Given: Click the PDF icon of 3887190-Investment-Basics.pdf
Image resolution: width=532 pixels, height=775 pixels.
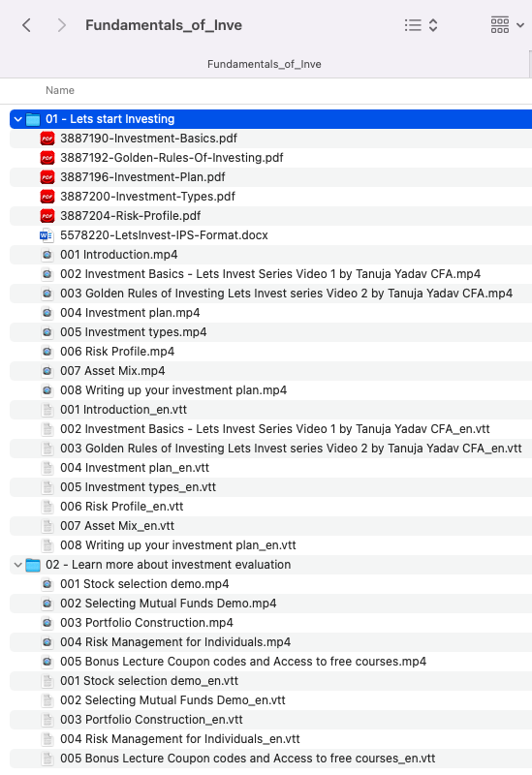Looking at the screenshot, I should pyautogui.click(x=47, y=139).
